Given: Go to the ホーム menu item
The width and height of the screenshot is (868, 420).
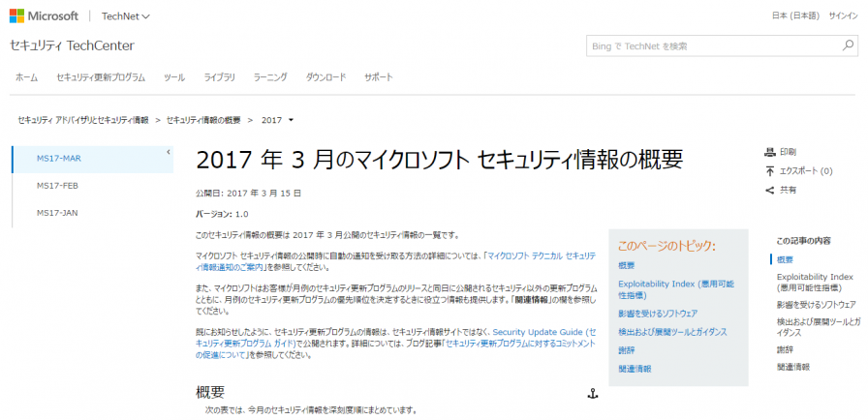Looking at the screenshot, I should coord(26,77).
